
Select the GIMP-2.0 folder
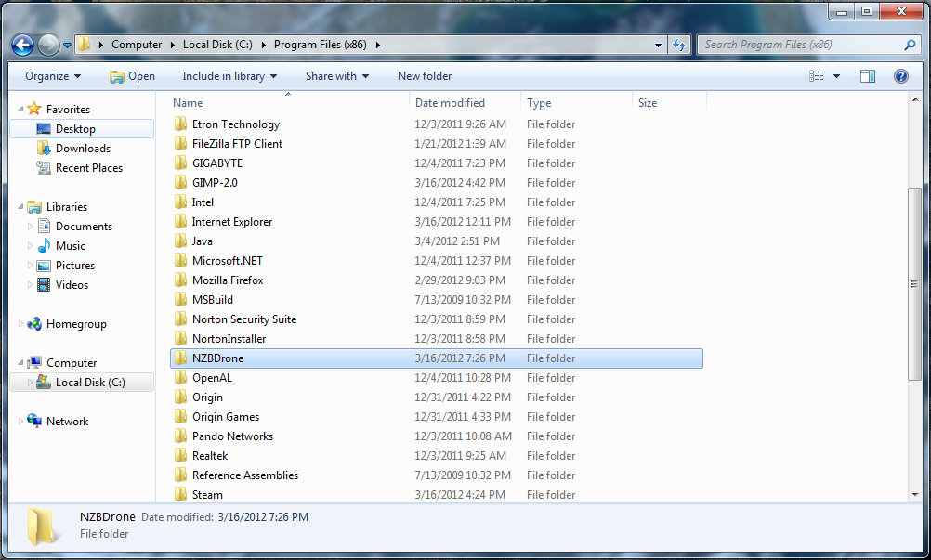tap(437, 183)
